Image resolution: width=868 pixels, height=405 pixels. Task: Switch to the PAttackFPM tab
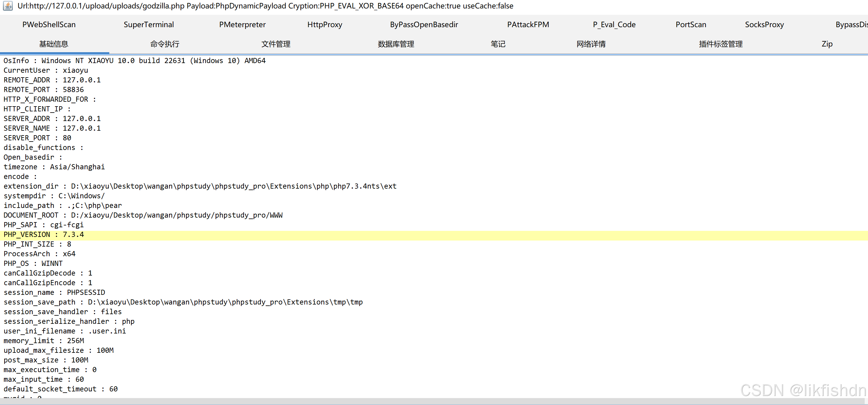point(528,25)
